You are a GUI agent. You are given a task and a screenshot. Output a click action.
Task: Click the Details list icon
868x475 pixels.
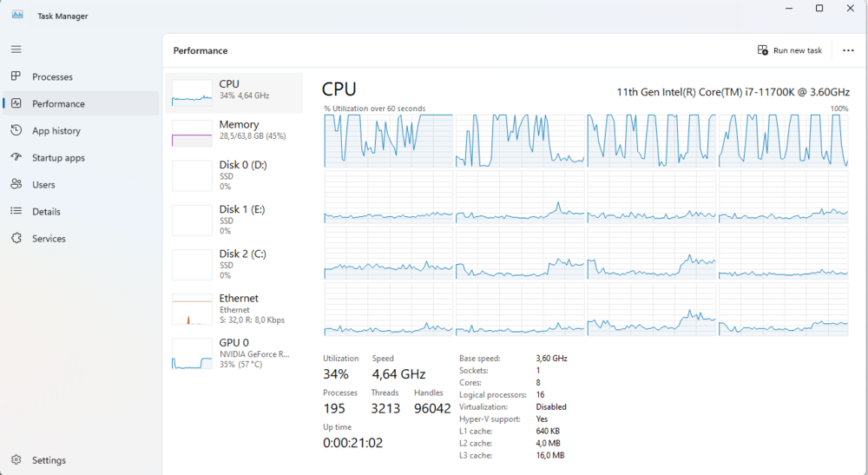(16, 211)
